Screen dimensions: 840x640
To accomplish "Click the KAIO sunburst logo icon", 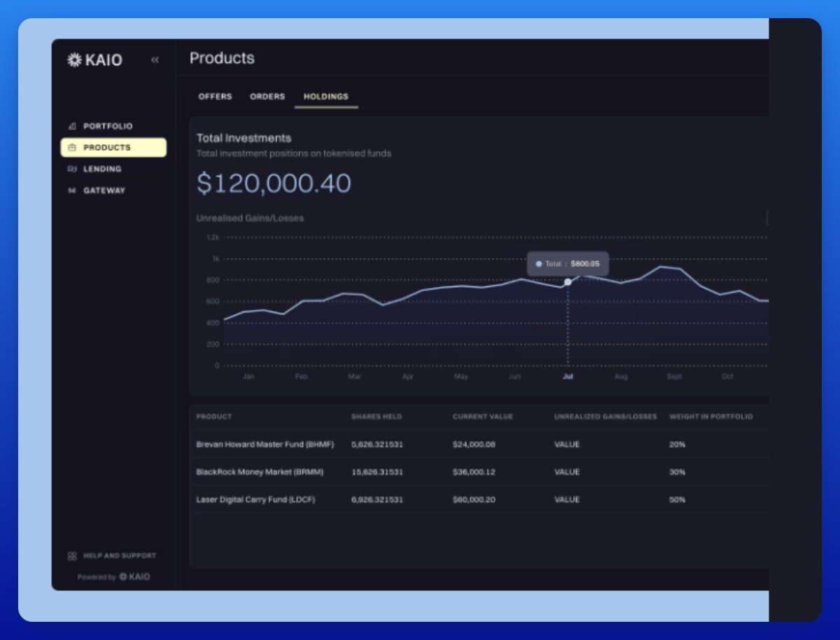I will click(74, 60).
